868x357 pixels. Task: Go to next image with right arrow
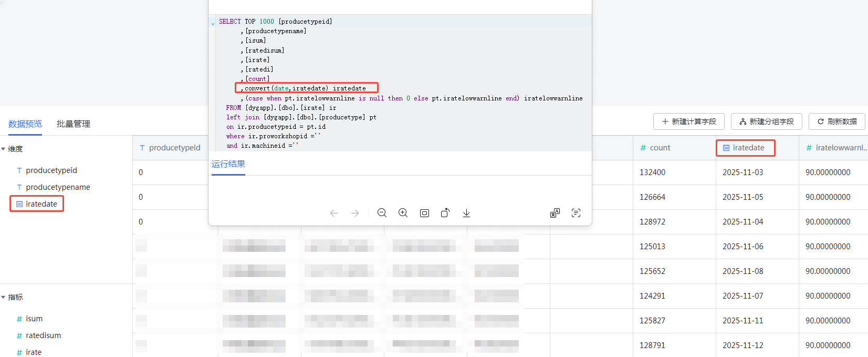click(x=355, y=213)
